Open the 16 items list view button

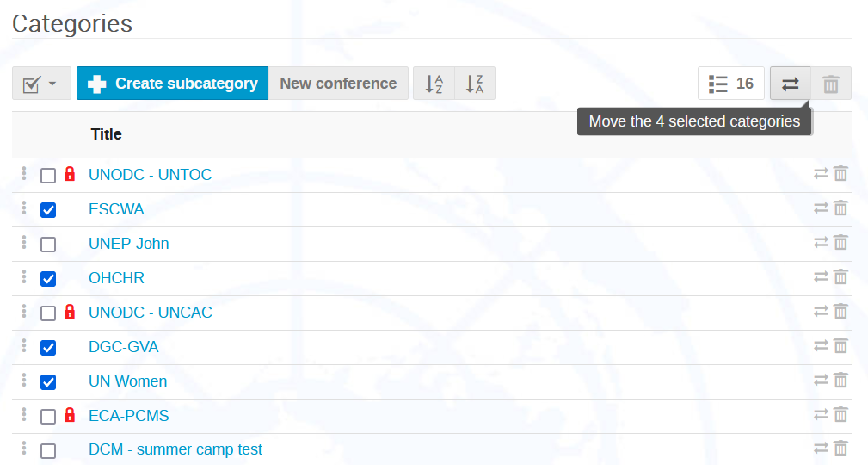coord(731,84)
